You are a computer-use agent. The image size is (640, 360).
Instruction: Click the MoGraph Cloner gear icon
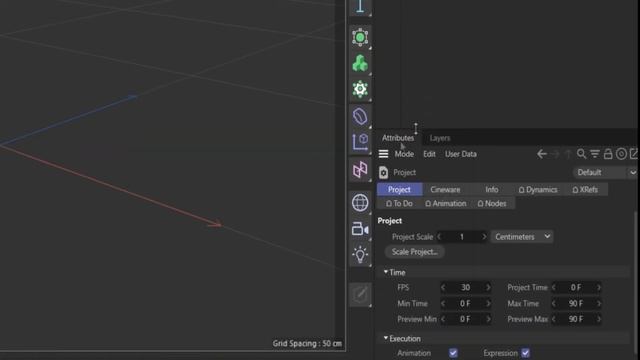click(x=360, y=89)
